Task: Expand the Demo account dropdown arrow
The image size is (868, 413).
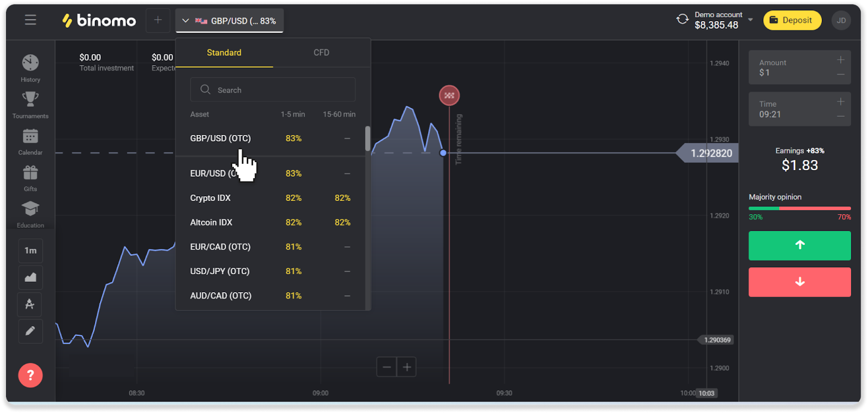Action: click(x=750, y=20)
